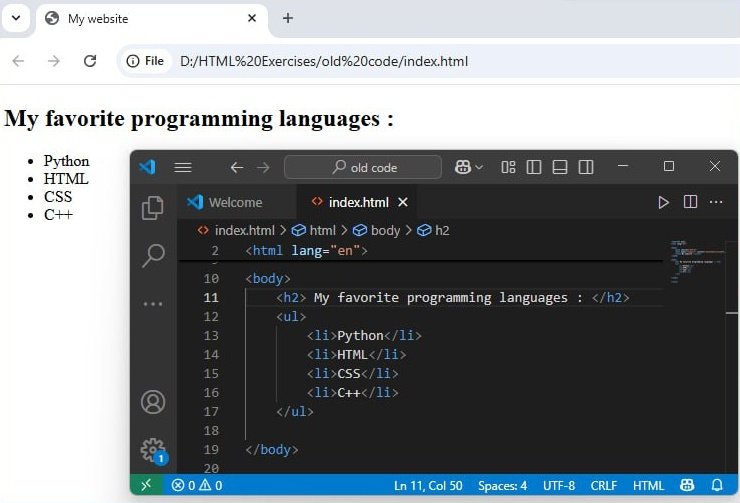Open the hamburger application menu
Image resolution: width=740 pixels, height=503 pixels.
183,167
